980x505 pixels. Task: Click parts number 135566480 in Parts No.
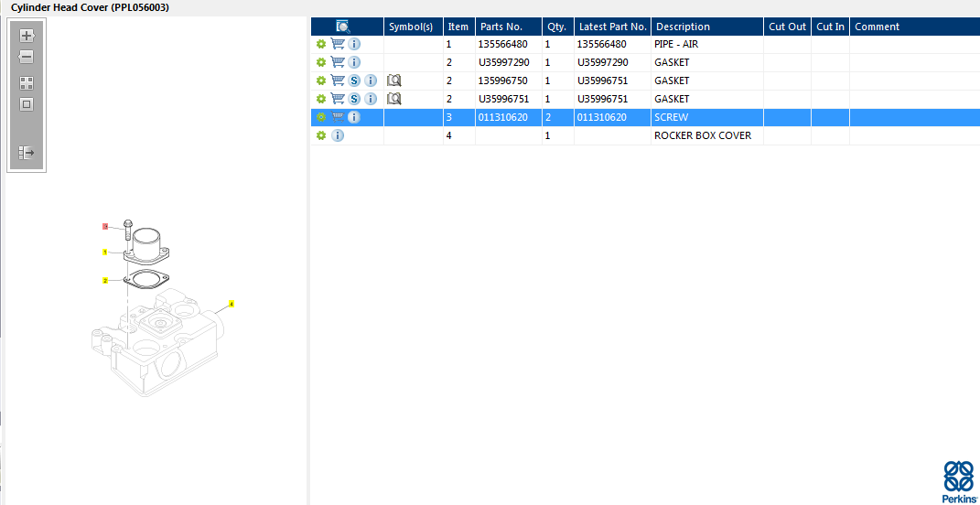(508, 45)
